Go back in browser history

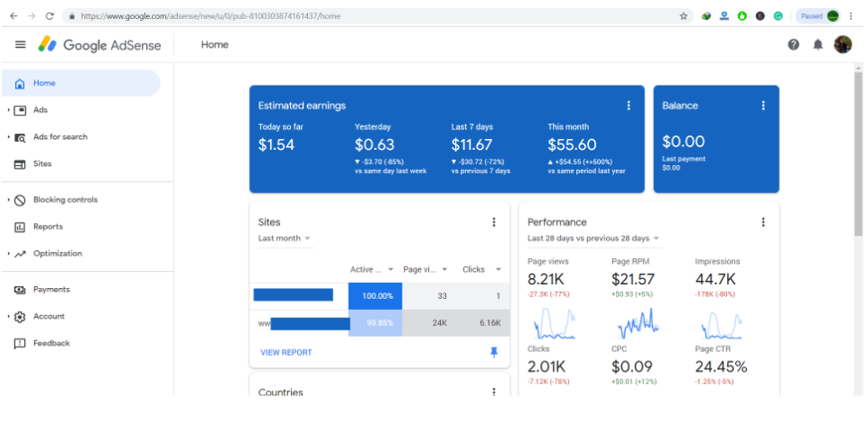(x=14, y=16)
